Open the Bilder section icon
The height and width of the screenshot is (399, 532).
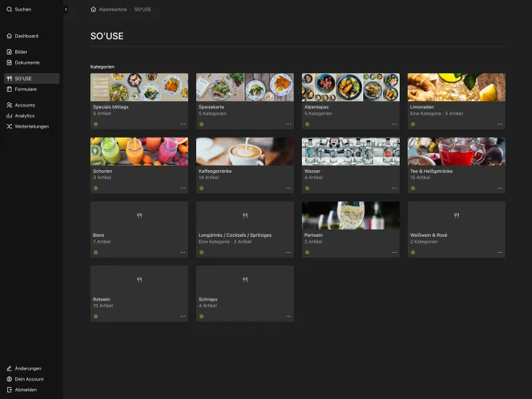(x=9, y=52)
